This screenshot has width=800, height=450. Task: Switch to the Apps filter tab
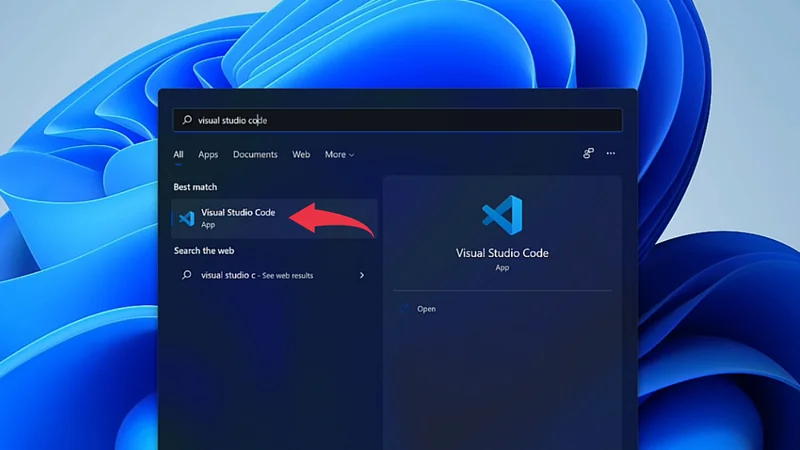[208, 155]
